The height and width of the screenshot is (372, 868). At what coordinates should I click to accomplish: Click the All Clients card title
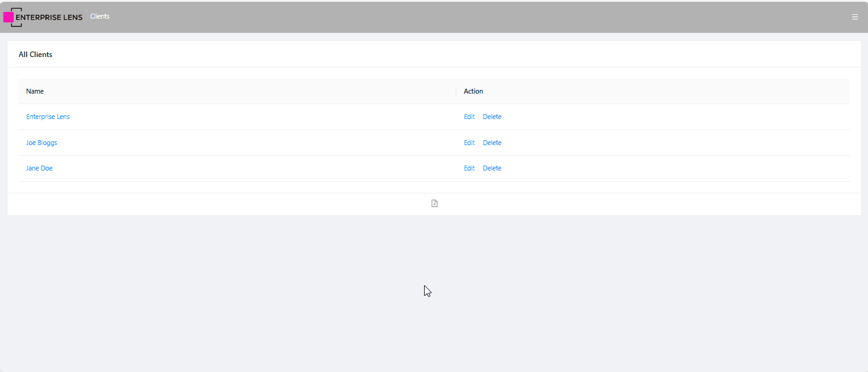pyautogui.click(x=35, y=55)
